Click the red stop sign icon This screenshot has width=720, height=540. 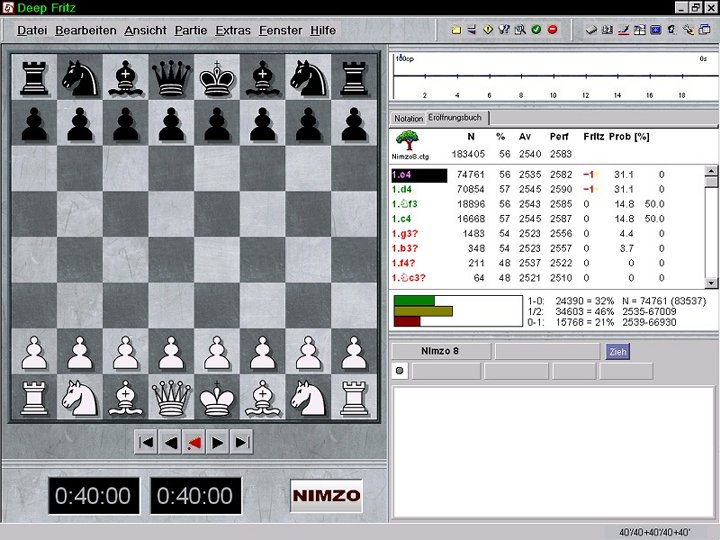tap(552, 30)
